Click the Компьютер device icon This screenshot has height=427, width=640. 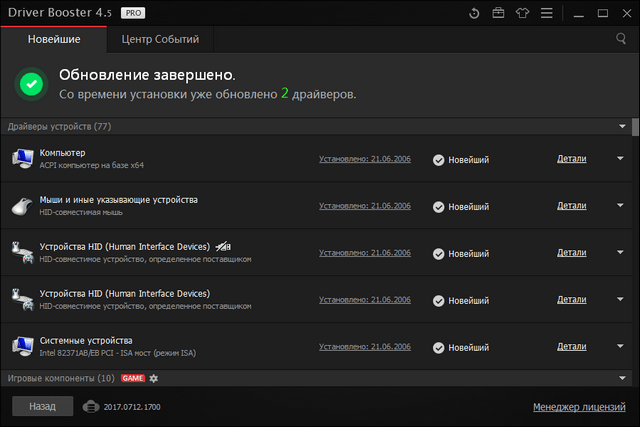tap(22, 159)
